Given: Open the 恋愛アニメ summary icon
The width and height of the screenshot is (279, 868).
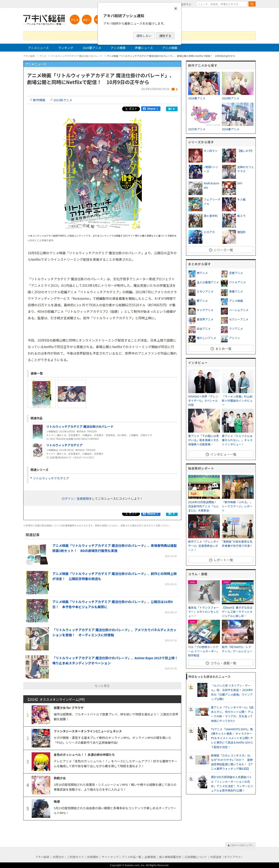Looking at the screenshot, I should (224, 274).
